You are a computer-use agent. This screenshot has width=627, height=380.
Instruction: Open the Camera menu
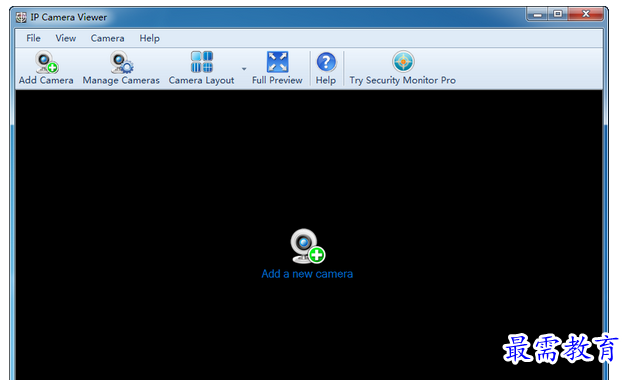point(107,38)
